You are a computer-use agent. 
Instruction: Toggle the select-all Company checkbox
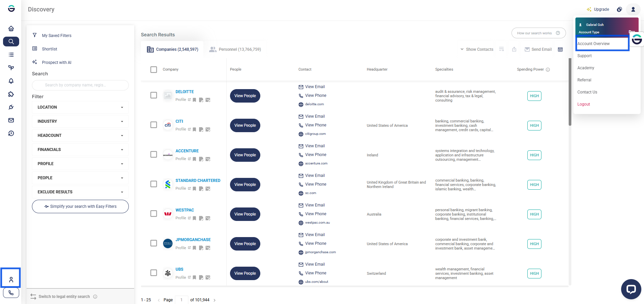point(154,70)
